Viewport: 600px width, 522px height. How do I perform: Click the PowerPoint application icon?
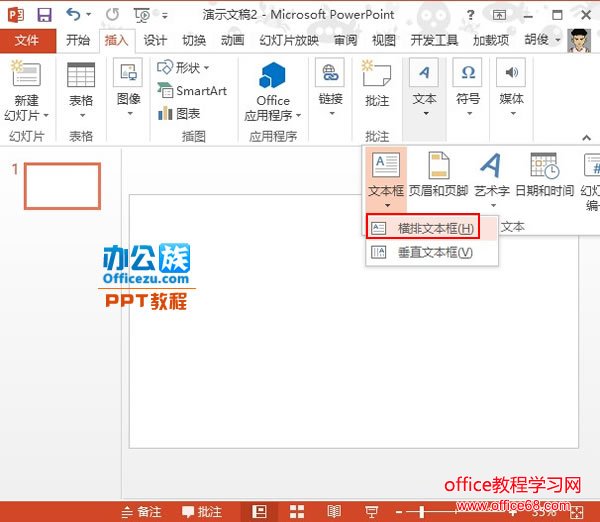click(x=16, y=15)
